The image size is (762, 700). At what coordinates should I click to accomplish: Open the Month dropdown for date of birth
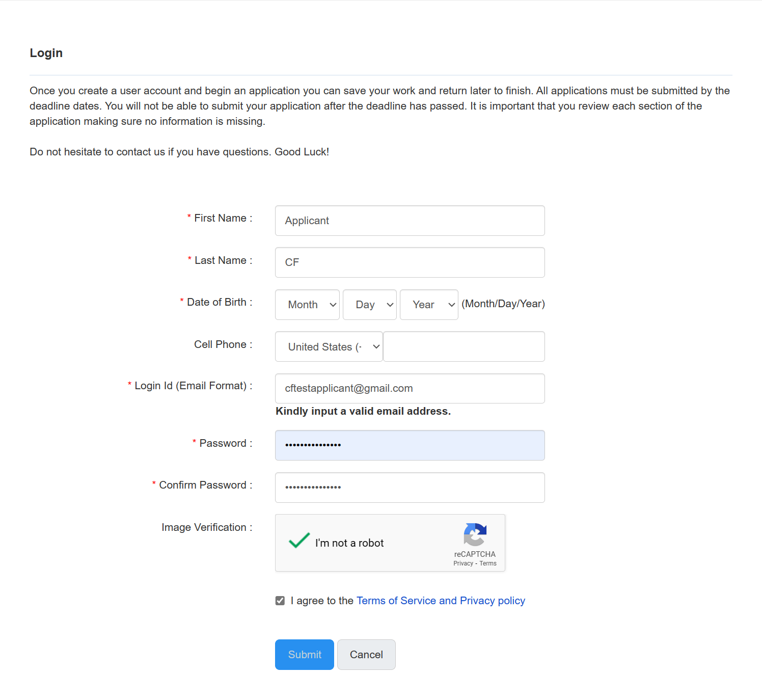click(307, 304)
